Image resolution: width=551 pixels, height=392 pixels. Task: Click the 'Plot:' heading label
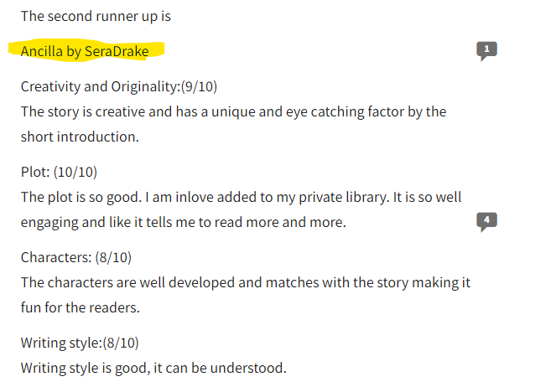pos(35,172)
